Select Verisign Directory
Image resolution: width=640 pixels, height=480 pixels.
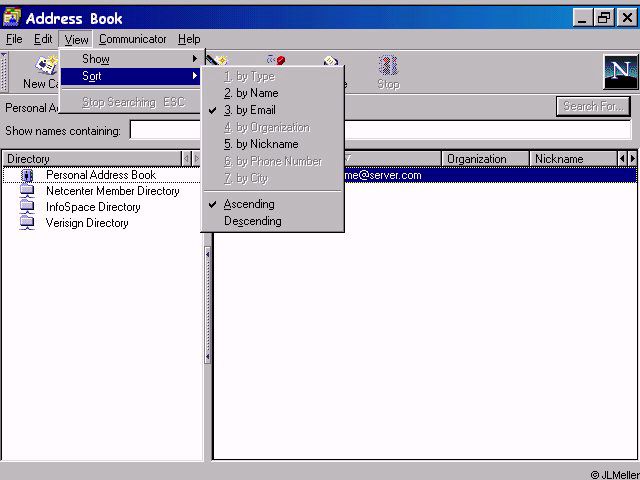coord(87,223)
